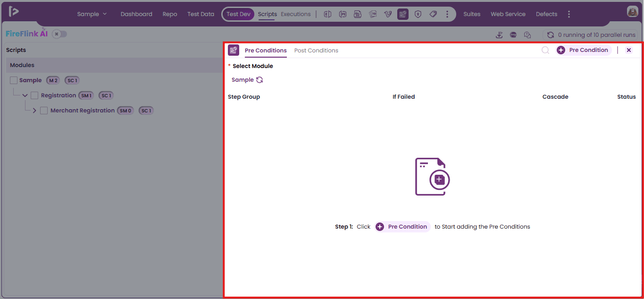Screen dimensions: 644x299
Task: Open the SG step groups icon
Action: pyautogui.click(x=358, y=14)
